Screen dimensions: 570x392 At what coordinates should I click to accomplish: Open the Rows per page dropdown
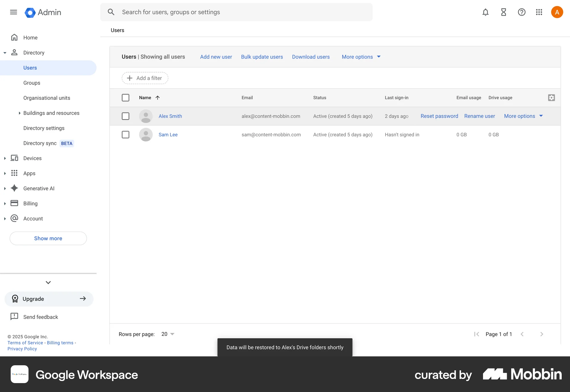(167, 334)
